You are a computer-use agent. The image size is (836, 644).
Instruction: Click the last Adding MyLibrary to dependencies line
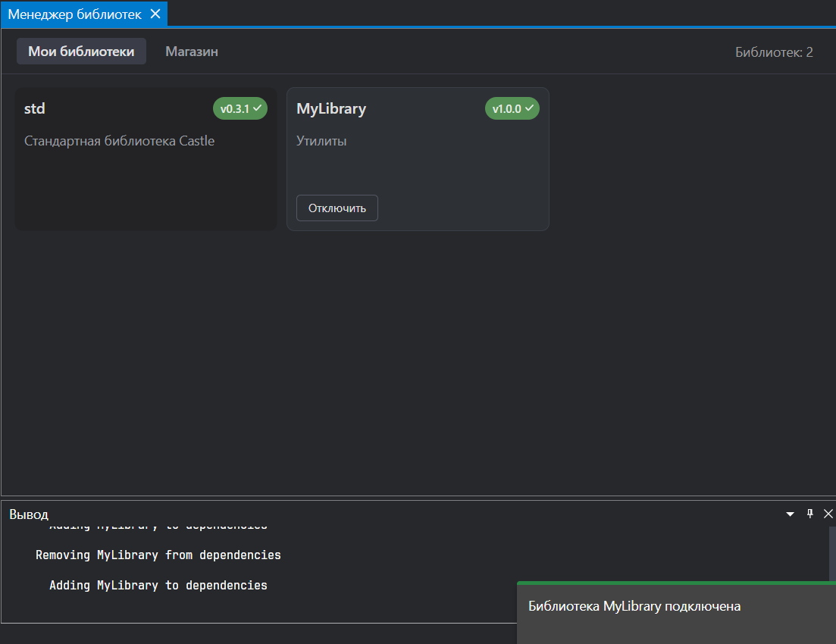tap(158, 586)
